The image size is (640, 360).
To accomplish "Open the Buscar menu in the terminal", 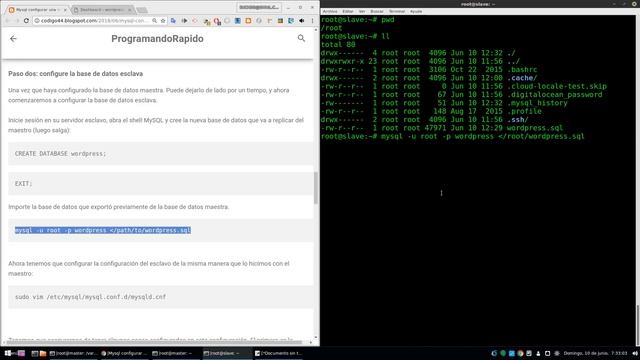I will (377, 11).
